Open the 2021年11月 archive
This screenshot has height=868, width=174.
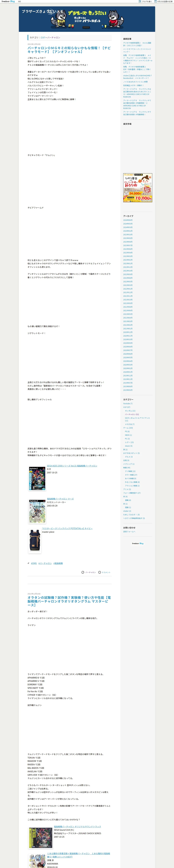(x=128, y=296)
